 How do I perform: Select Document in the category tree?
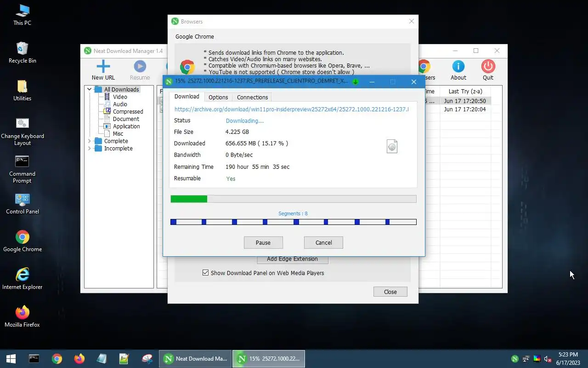pos(126,119)
